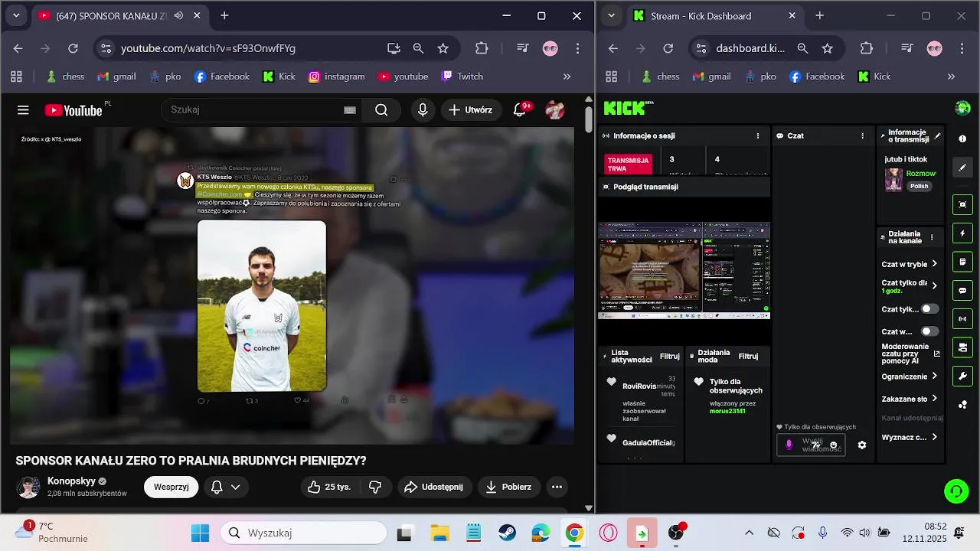Click the Pobierz download button
This screenshot has width=980, height=551.
click(x=508, y=487)
